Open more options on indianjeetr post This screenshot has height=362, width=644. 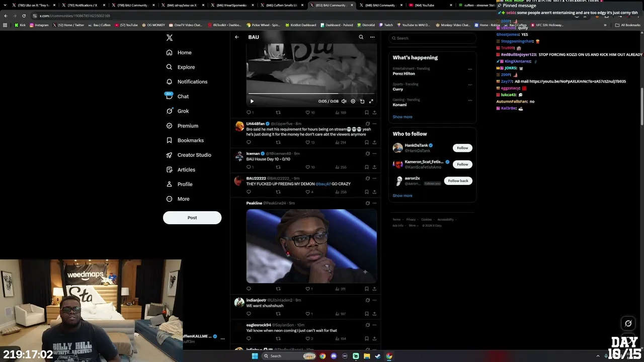374,300
